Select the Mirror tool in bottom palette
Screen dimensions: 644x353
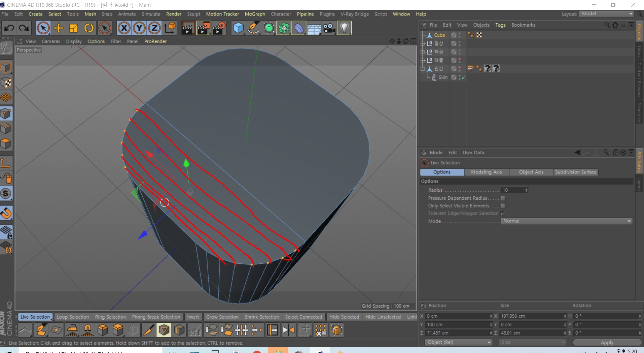coord(288,330)
